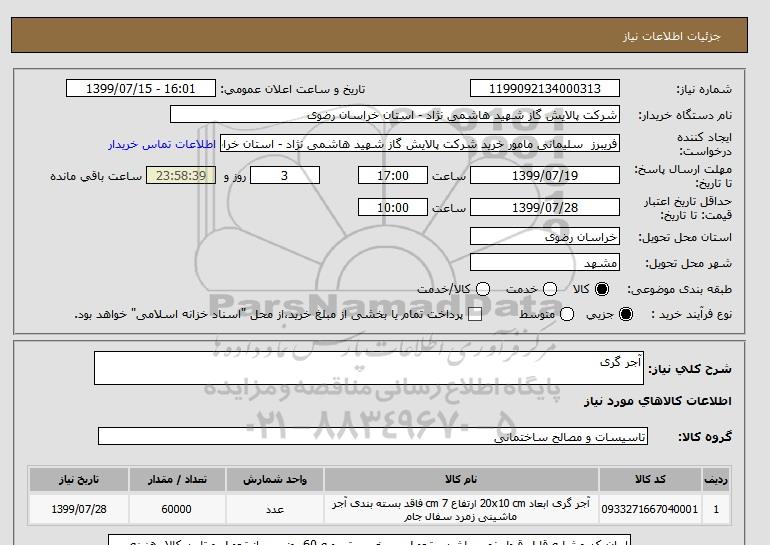The height and width of the screenshot is (545, 770).
Task: Select the کالا/خدمت radio button
Action: click(483, 289)
